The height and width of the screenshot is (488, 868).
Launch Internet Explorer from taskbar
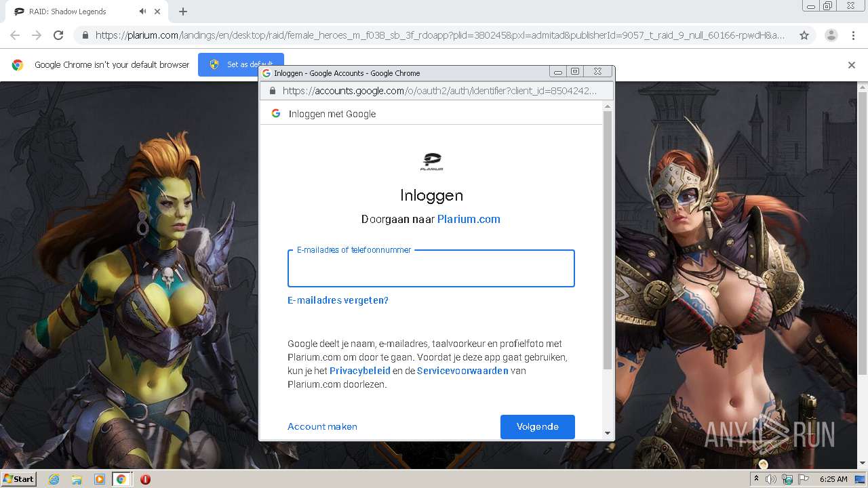coord(54,479)
